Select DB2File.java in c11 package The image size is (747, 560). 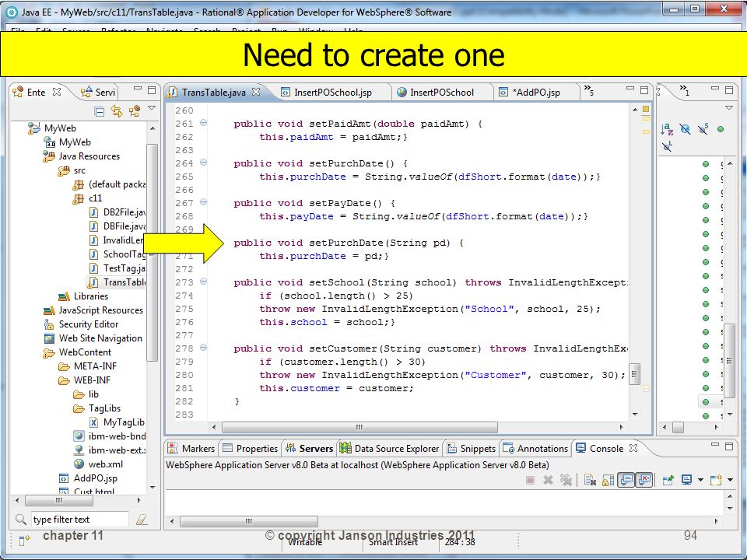[x=117, y=212]
